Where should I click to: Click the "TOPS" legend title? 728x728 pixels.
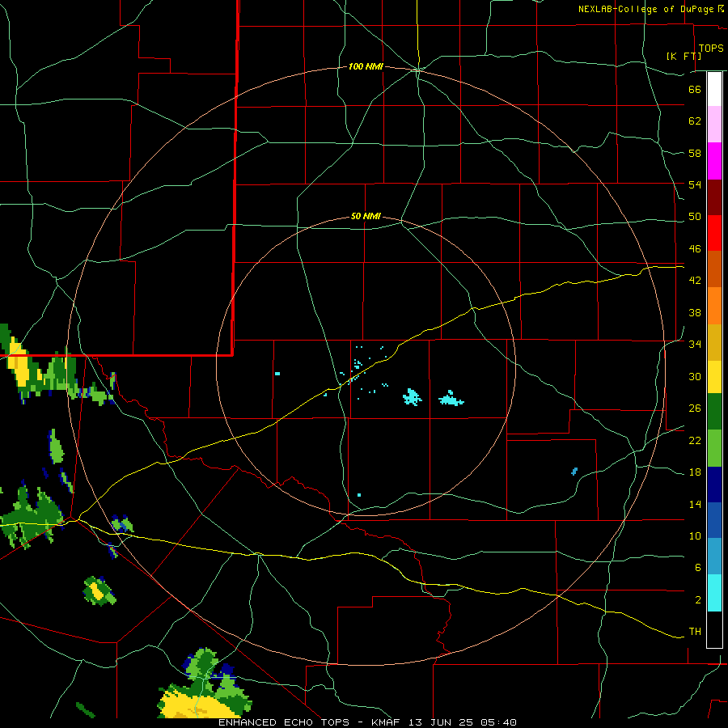(711, 48)
